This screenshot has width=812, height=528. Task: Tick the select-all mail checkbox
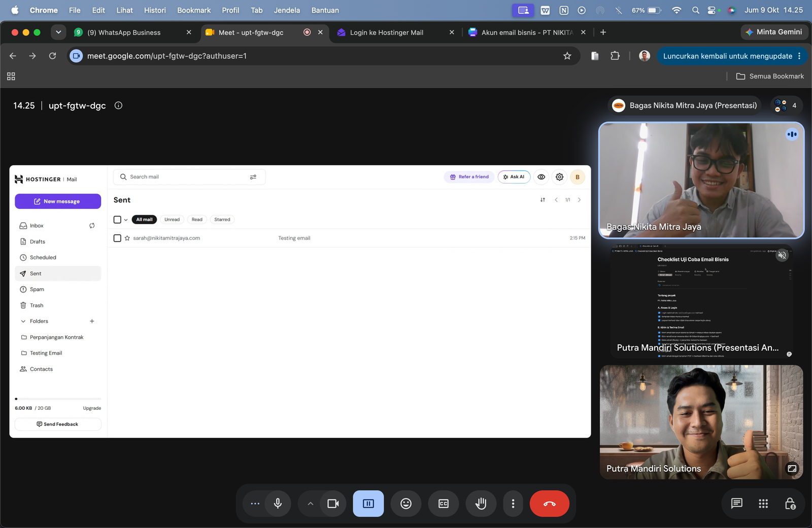pos(117,220)
